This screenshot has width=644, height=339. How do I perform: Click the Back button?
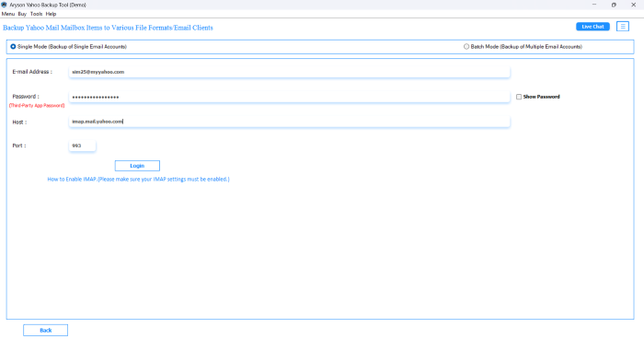46,331
